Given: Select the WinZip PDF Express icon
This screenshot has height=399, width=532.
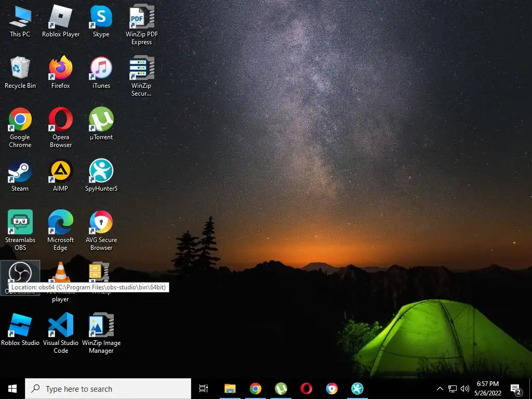Looking at the screenshot, I should pyautogui.click(x=141, y=25).
